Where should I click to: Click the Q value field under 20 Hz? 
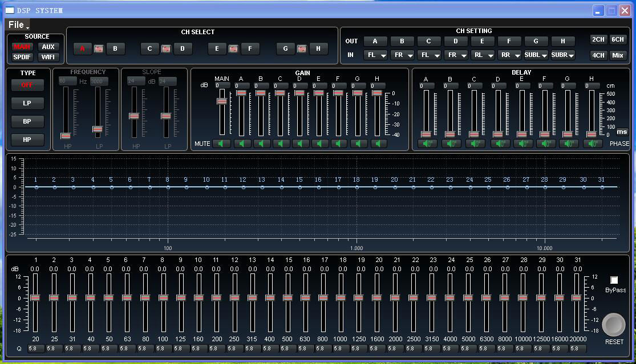[35, 348]
